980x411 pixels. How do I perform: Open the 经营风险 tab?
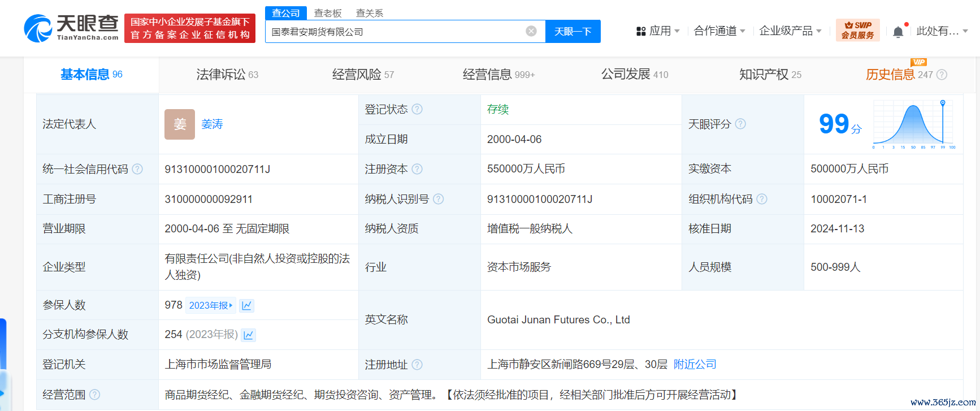(x=363, y=75)
